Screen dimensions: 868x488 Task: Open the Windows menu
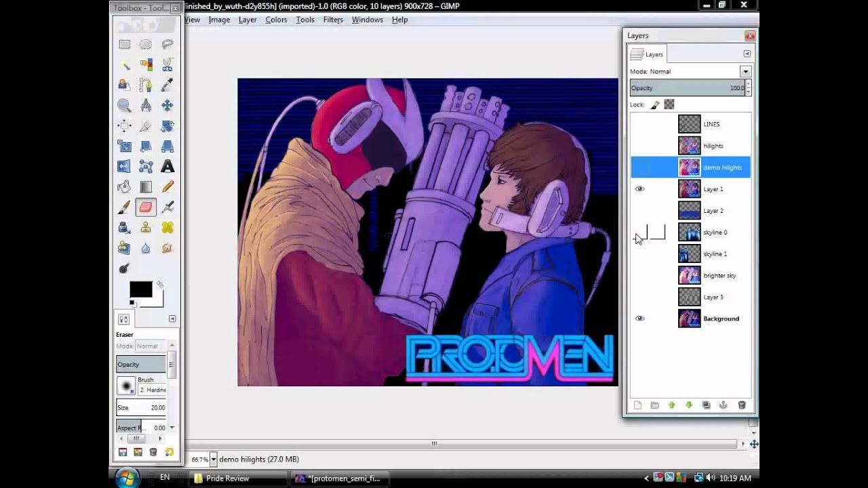point(368,20)
